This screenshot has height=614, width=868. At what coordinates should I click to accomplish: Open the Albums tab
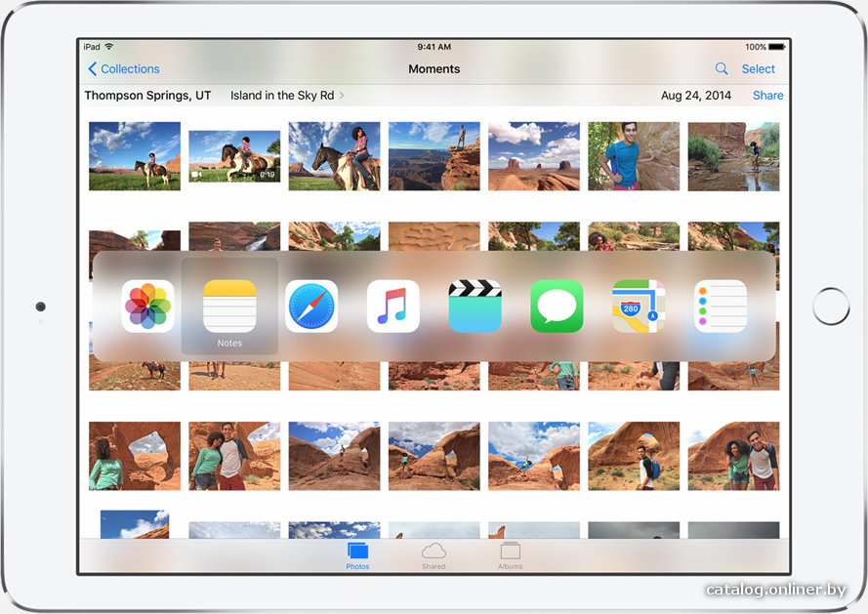pyautogui.click(x=510, y=555)
